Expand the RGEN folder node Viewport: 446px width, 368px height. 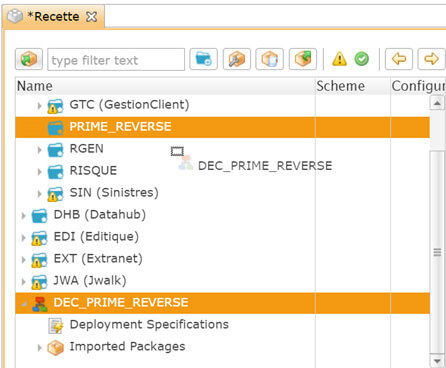(39, 150)
